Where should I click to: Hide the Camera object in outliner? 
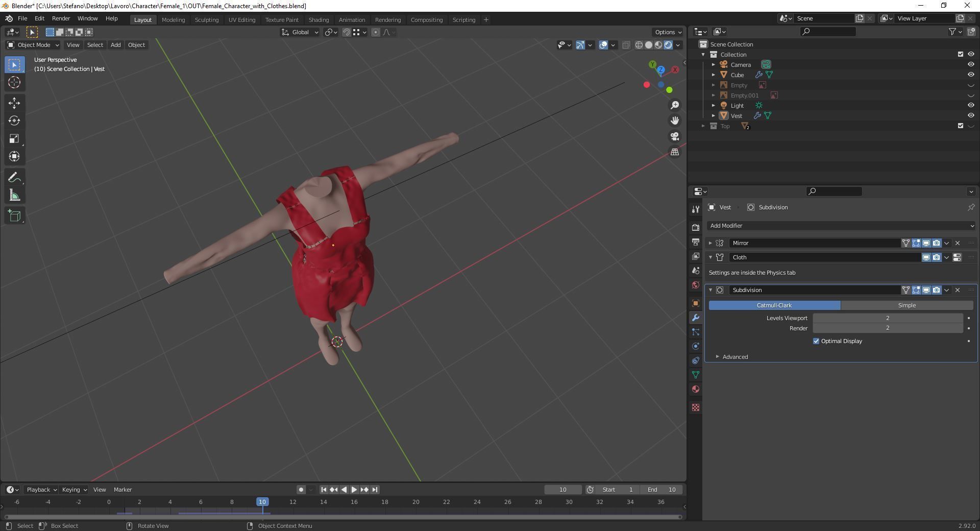[x=971, y=65]
